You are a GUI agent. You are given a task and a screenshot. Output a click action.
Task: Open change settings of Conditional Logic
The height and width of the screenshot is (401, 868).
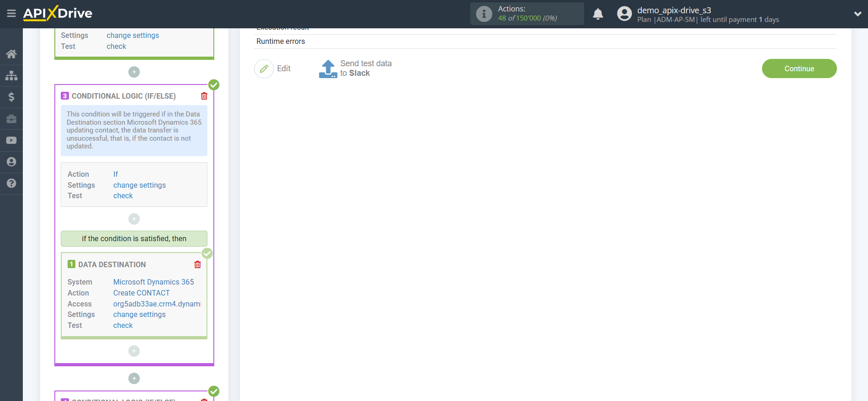139,185
